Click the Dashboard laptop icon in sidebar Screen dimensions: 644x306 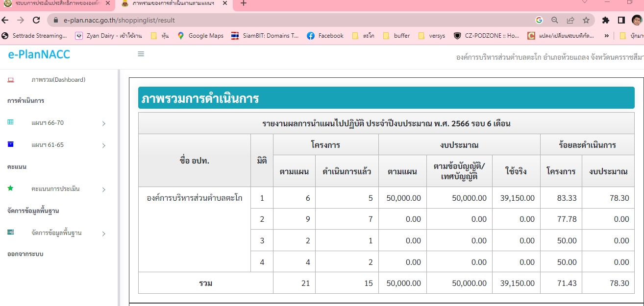(x=11, y=80)
